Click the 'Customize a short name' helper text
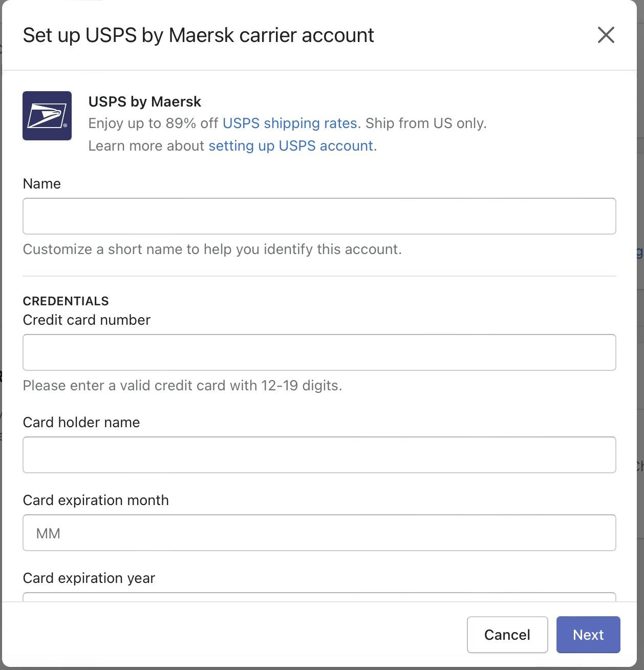Screen dimensions: 644x670 212,249
